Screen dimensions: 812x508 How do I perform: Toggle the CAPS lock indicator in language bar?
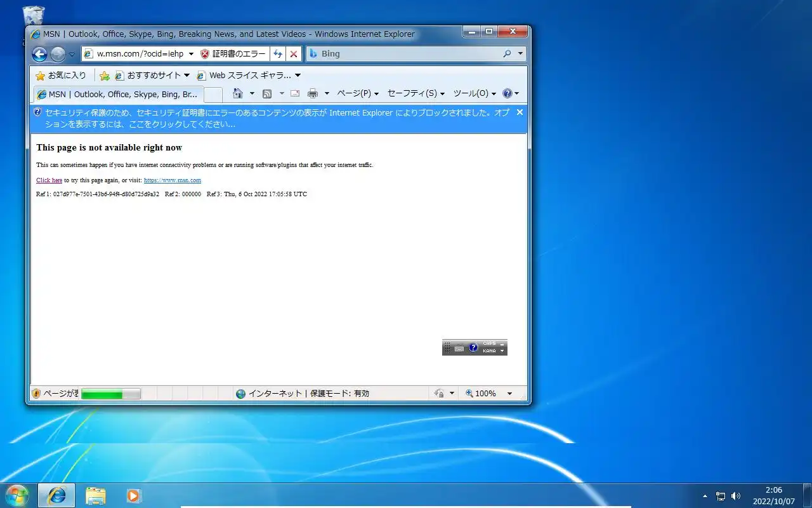coord(489,344)
